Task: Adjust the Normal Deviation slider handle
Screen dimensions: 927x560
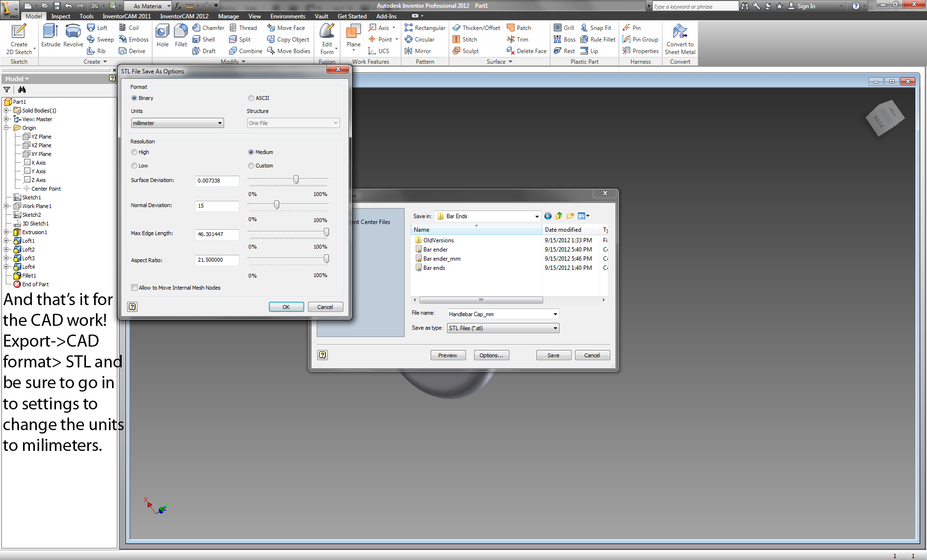Action: (277, 205)
